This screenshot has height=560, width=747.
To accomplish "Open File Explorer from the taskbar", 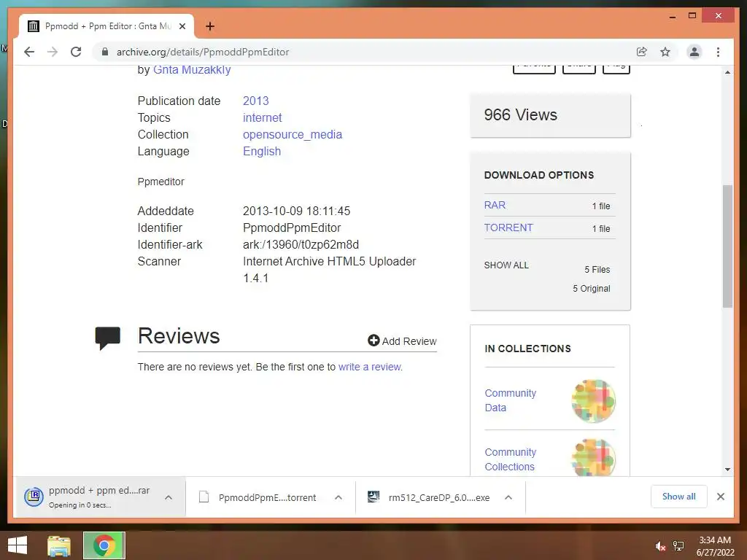I will (x=59, y=545).
